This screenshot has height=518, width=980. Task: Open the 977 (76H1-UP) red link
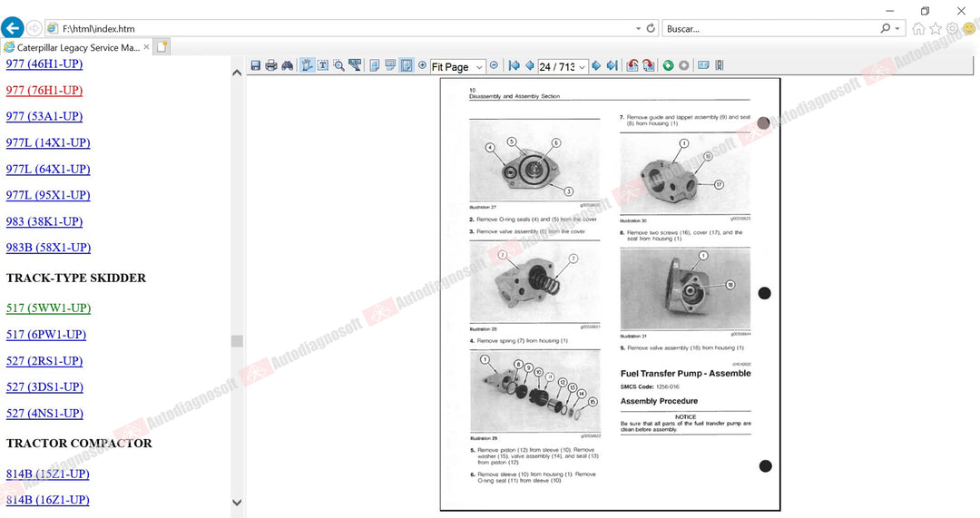[x=44, y=90]
